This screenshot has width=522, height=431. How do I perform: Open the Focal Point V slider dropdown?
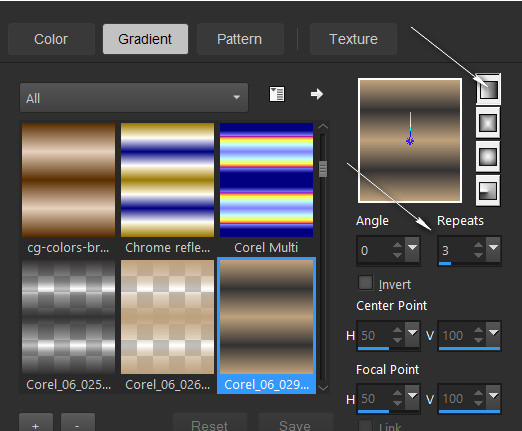coord(493,397)
